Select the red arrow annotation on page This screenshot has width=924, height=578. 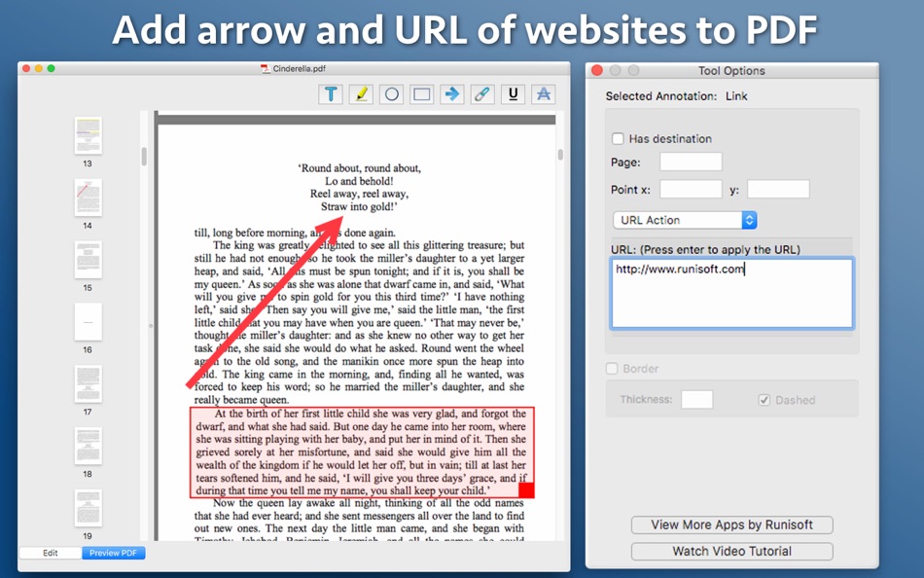[x=265, y=302]
